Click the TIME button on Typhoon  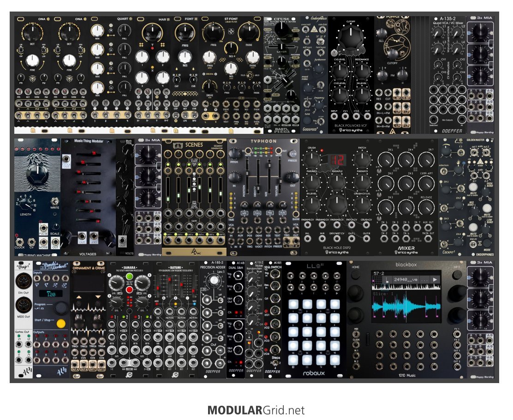click(232, 215)
